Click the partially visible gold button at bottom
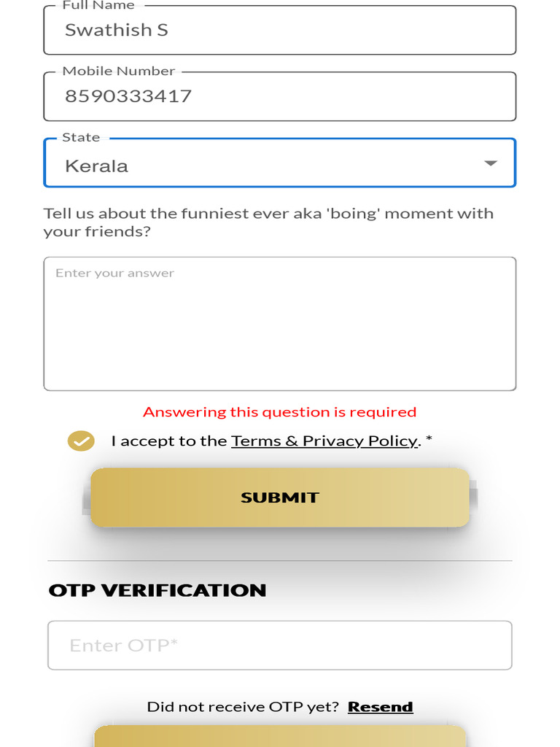 279,737
